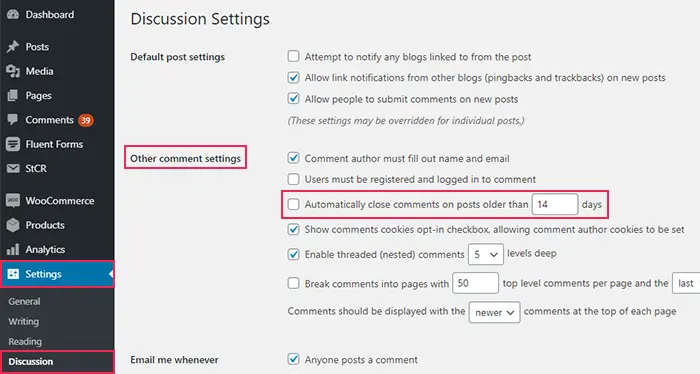Screen dimensions: 700x374
Task: Open the threaded comments levels dropdown
Action: [x=486, y=254]
